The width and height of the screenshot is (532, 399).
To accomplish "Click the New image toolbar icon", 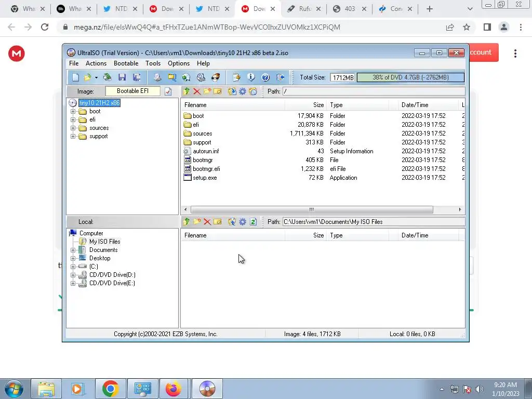I will pos(75,77).
